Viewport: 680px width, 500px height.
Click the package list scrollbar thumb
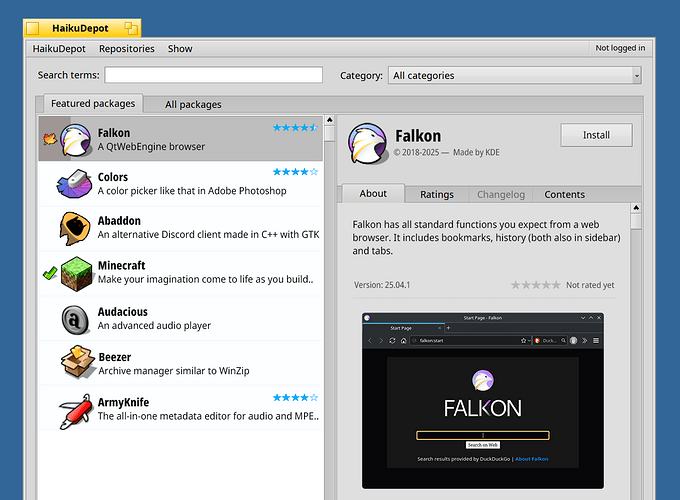click(330, 134)
